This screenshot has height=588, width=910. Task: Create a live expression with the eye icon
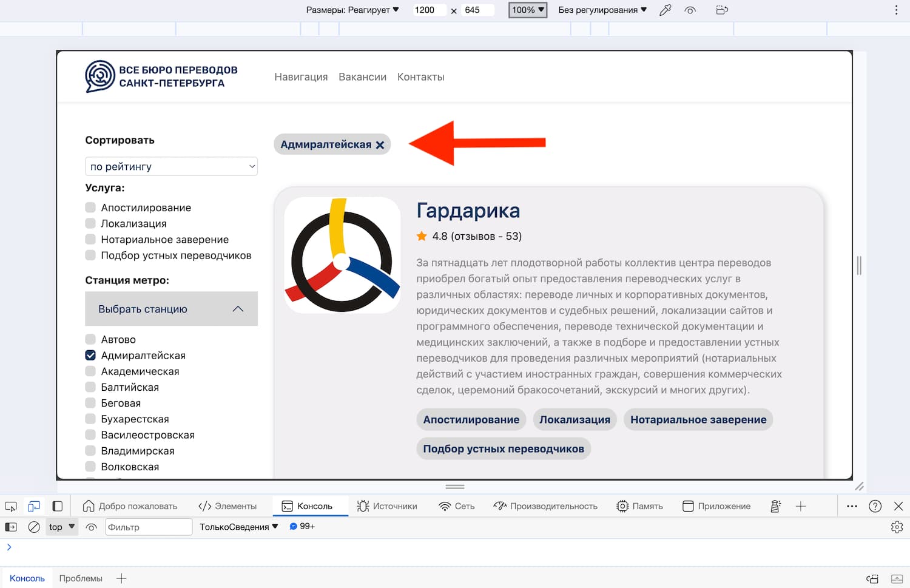pos(92,527)
